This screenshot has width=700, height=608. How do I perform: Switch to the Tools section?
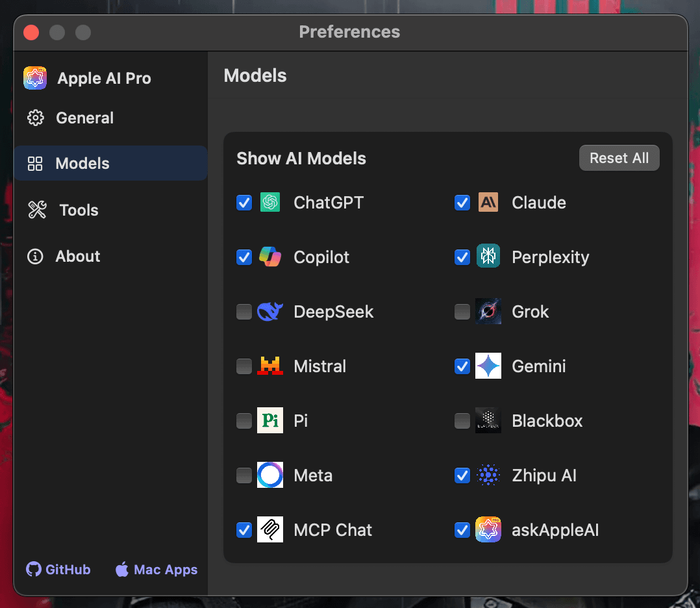pos(79,210)
